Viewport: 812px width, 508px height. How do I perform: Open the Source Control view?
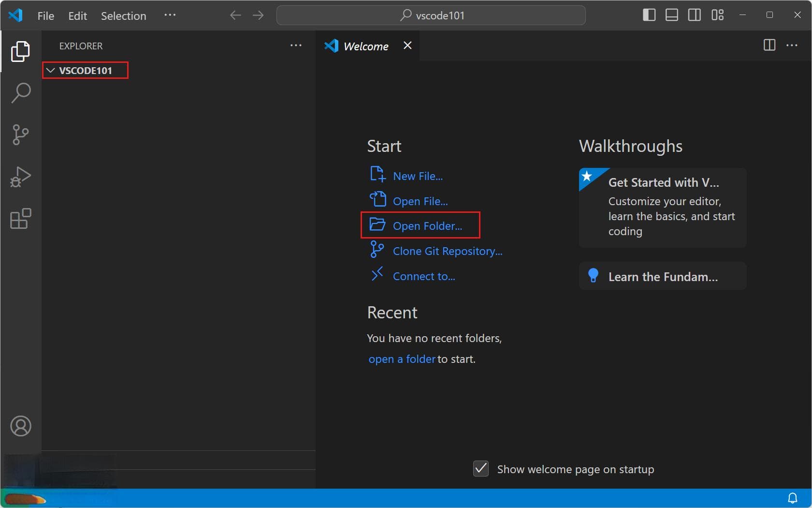pyautogui.click(x=20, y=134)
